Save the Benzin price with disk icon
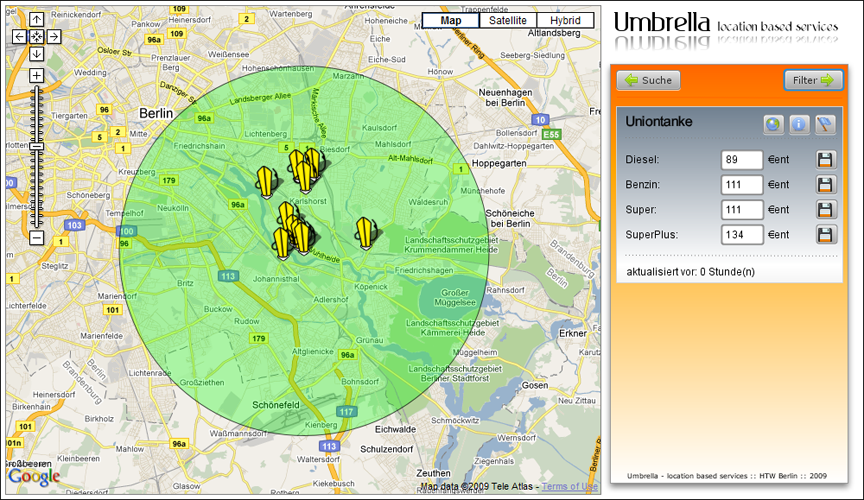 [825, 185]
